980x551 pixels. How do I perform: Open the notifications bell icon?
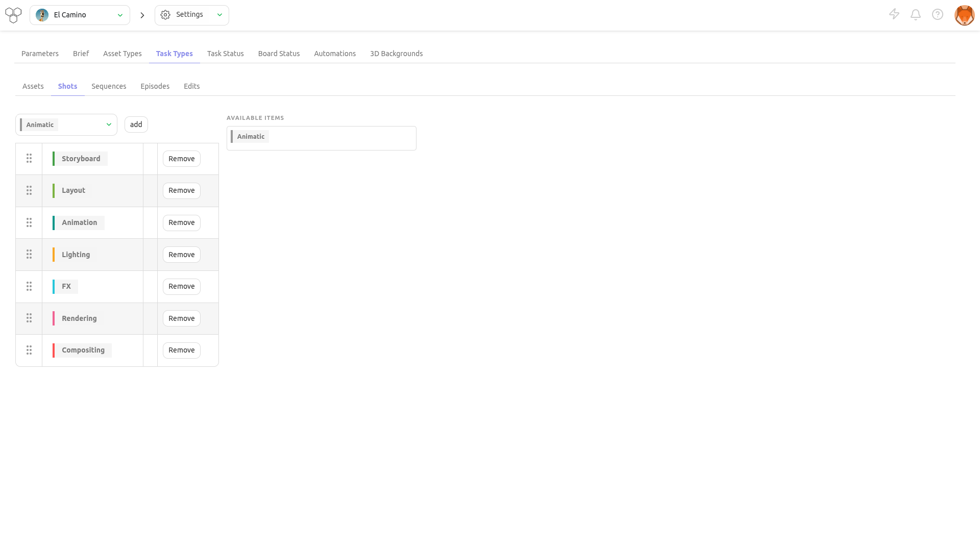tap(916, 14)
